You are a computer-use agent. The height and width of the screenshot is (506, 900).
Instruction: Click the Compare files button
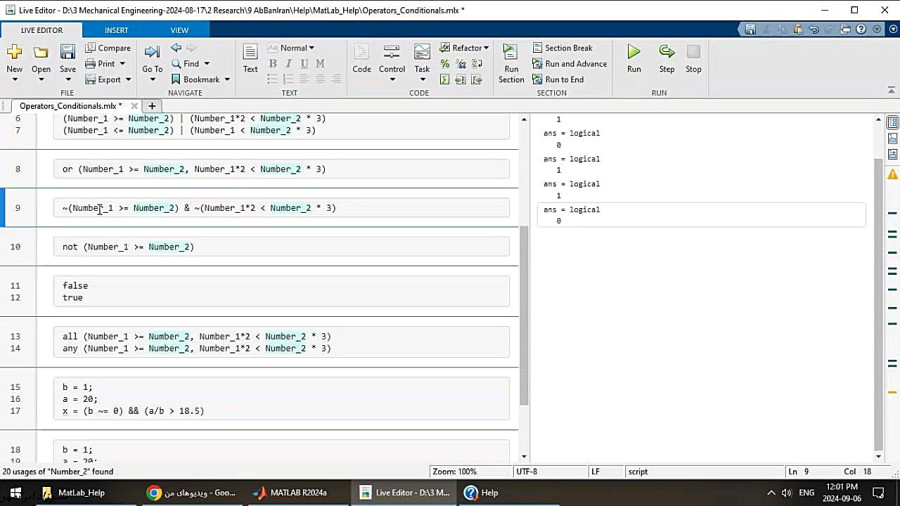tap(108, 48)
